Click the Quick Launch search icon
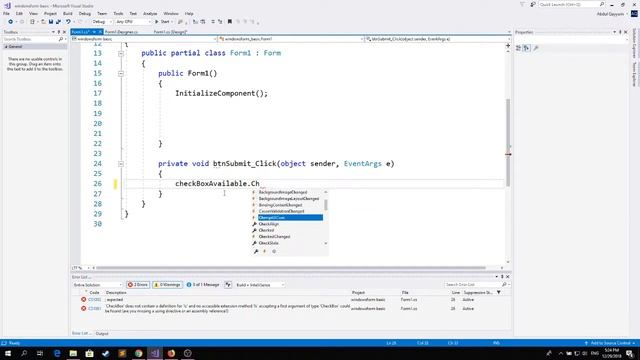 (x=602, y=4)
